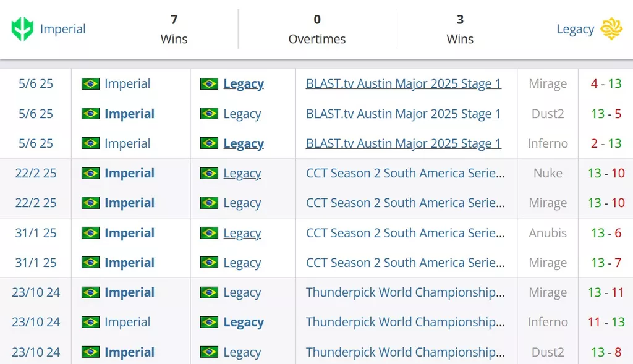Click Brazil flag beside Legacy in first Mirage row

click(x=209, y=83)
